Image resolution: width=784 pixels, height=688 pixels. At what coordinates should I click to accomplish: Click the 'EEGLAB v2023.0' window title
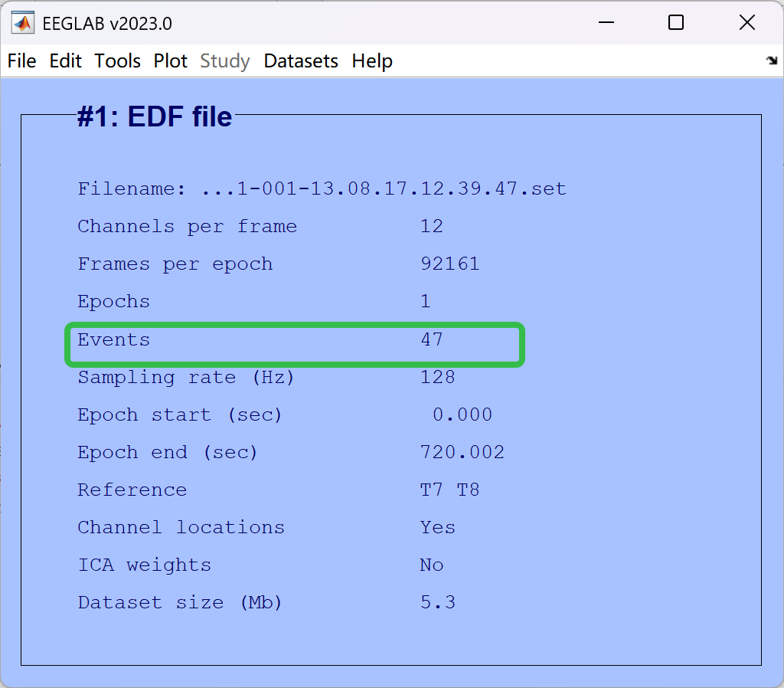(x=107, y=24)
